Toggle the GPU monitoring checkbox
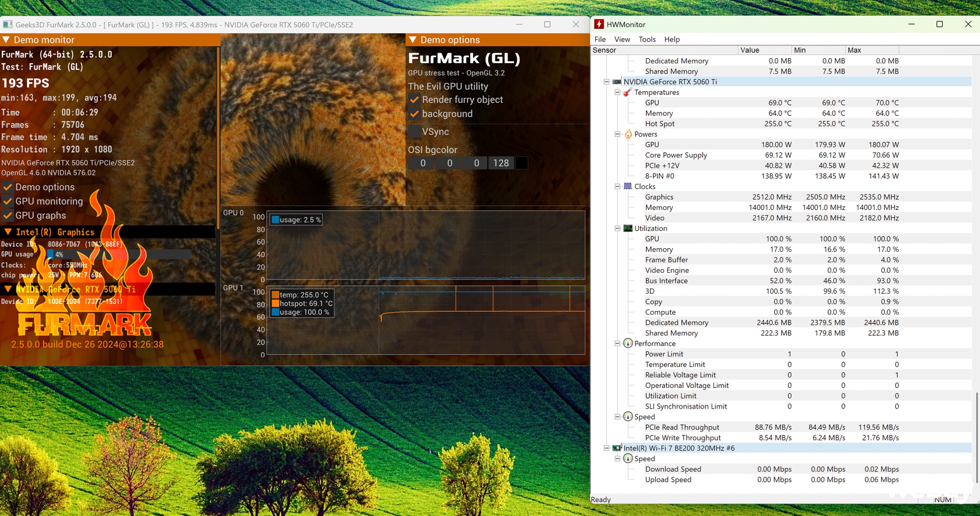Image resolution: width=980 pixels, height=516 pixels. 7,201
